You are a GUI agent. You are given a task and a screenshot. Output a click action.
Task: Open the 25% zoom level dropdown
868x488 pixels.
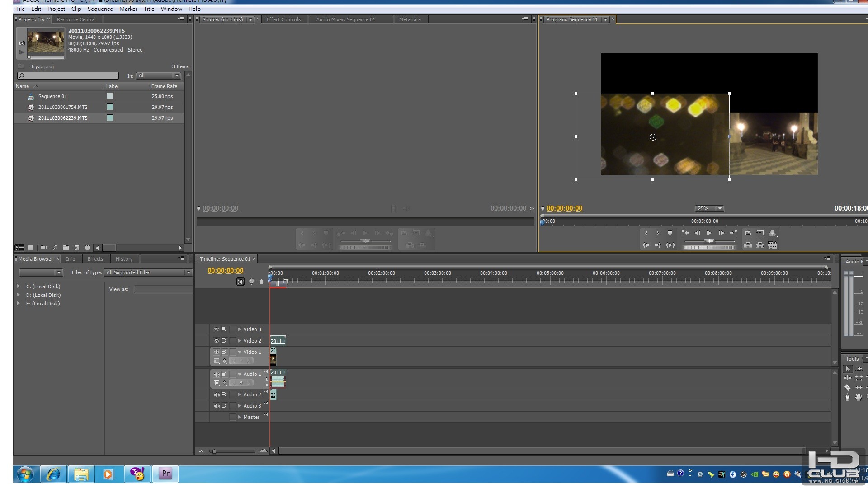pyautogui.click(x=709, y=208)
